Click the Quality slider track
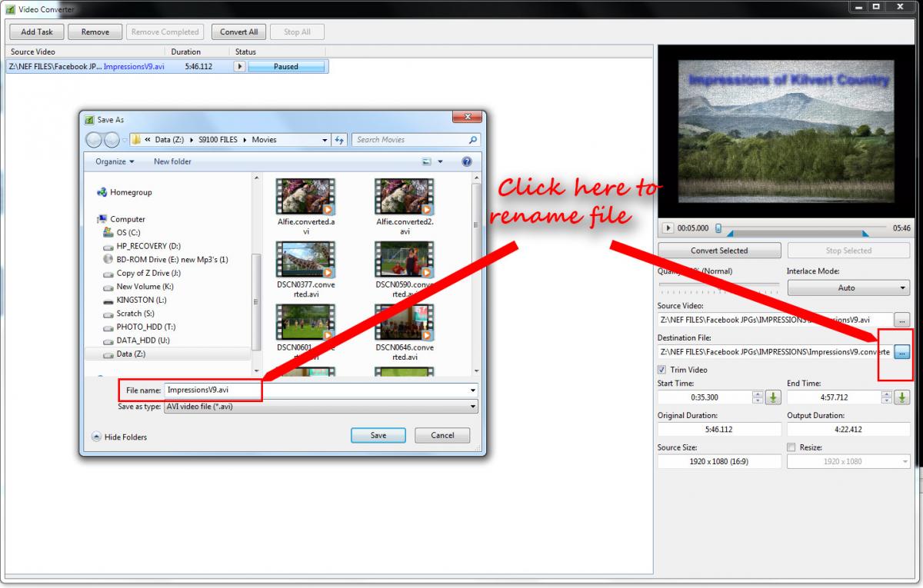Image resolution: width=923 pixels, height=588 pixels. coord(719,284)
